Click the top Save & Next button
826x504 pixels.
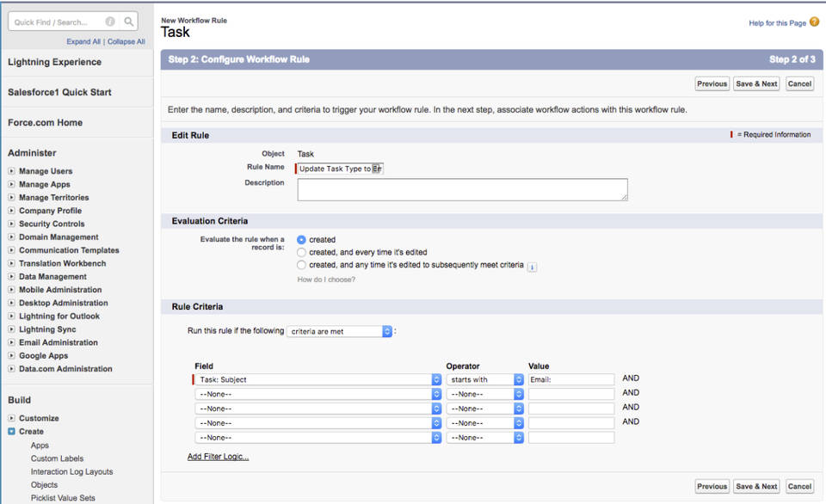pyautogui.click(x=756, y=83)
